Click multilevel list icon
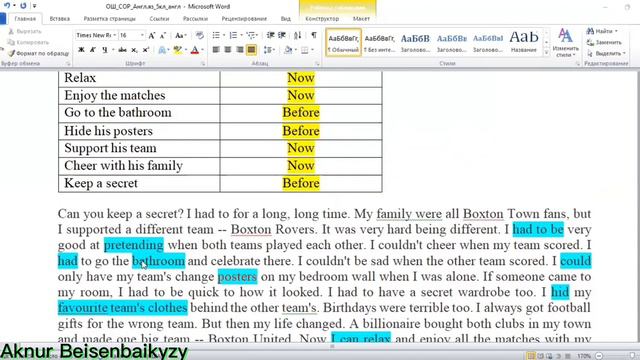This screenshot has width=640, height=360. [251, 36]
